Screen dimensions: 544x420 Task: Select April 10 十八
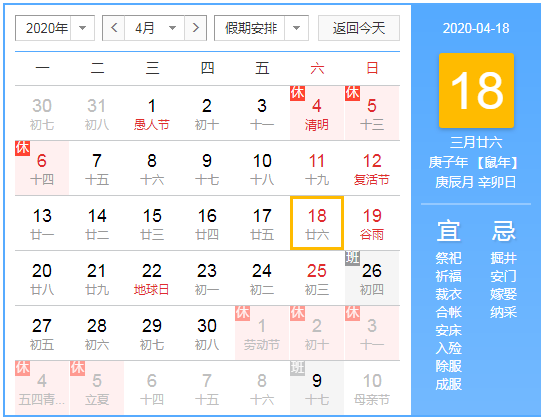tap(262, 168)
